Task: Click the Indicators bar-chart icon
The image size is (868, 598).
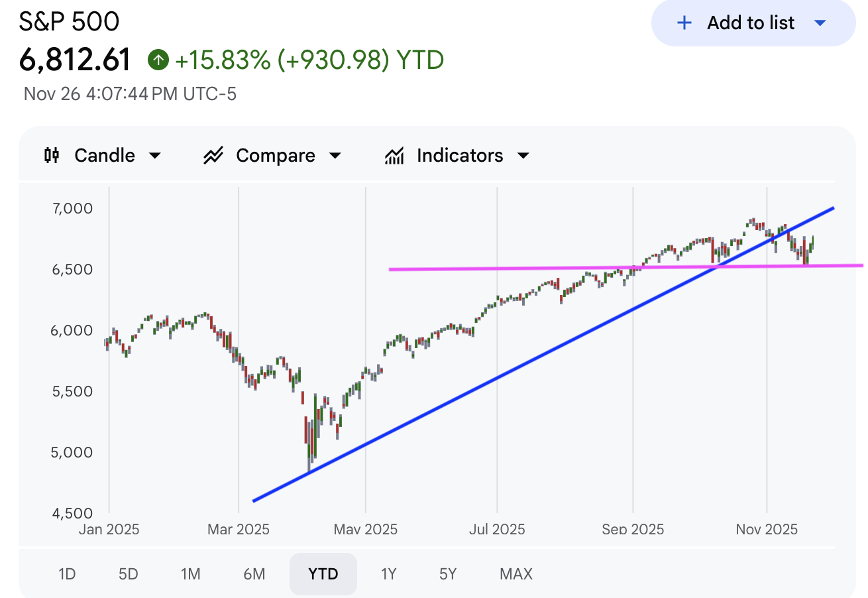Action: click(x=394, y=156)
